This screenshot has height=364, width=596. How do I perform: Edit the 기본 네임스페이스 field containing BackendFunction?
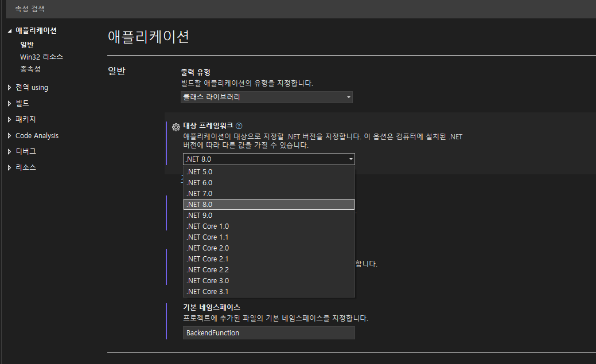[268, 333]
